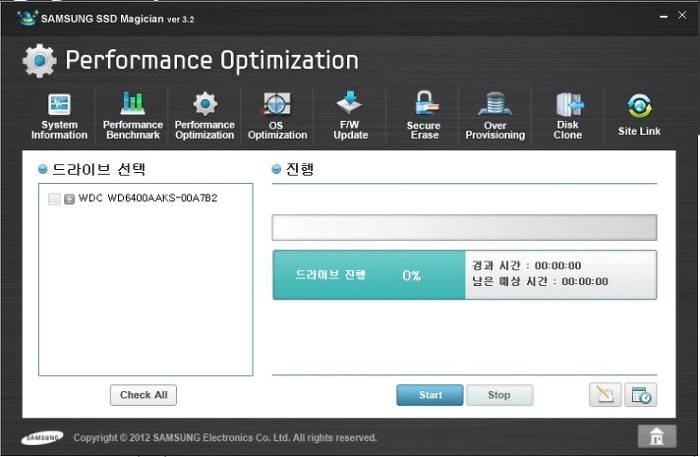Minimize the SSD Magician window
The height and width of the screenshot is (457, 700).
pos(664,17)
